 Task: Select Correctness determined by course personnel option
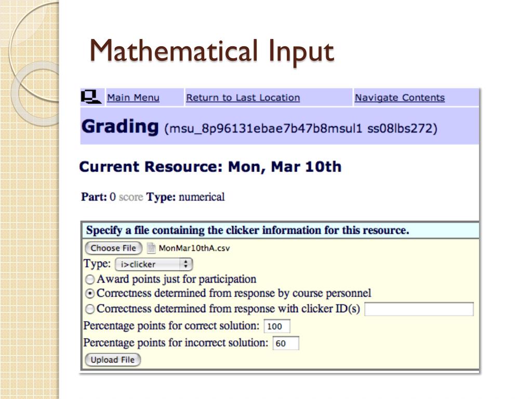tap(89, 294)
